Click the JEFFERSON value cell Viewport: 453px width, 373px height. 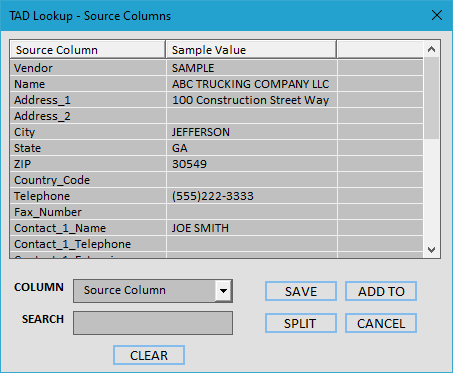(252, 132)
